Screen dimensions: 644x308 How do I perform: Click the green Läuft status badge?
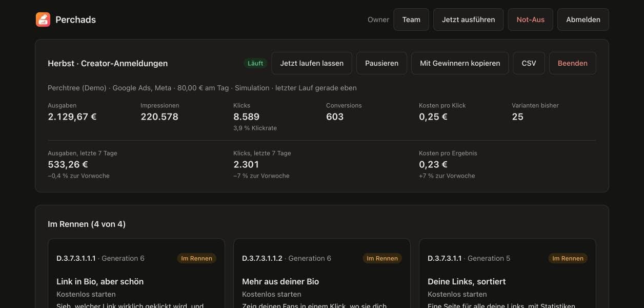point(255,63)
